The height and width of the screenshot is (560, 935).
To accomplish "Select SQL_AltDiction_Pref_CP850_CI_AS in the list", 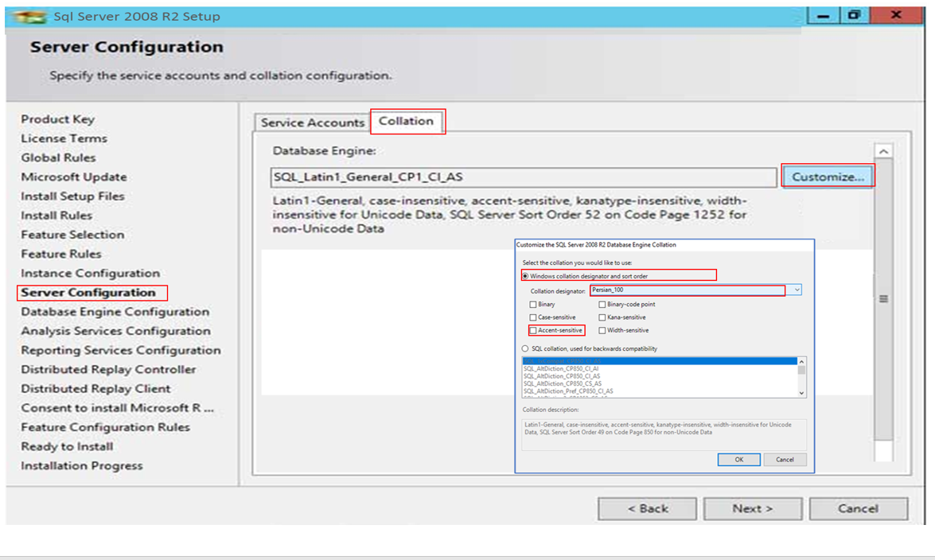I will coord(660,391).
